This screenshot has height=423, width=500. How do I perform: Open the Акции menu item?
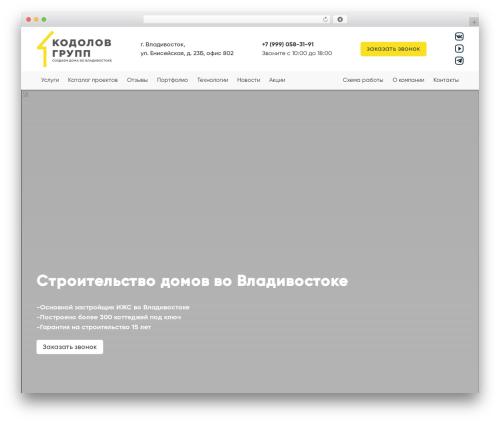tap(277, 80)
